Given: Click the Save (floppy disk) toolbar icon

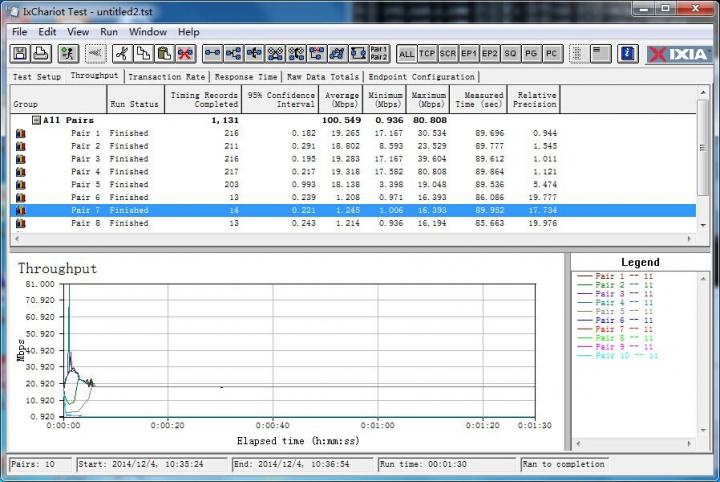Looking at the screenshot, I should tap(20, 54).
